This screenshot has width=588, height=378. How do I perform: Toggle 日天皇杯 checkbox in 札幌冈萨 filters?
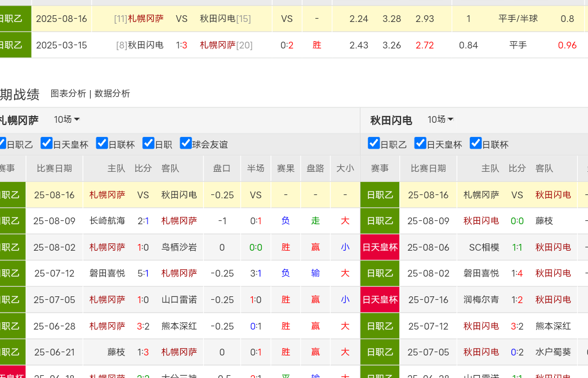47,143
